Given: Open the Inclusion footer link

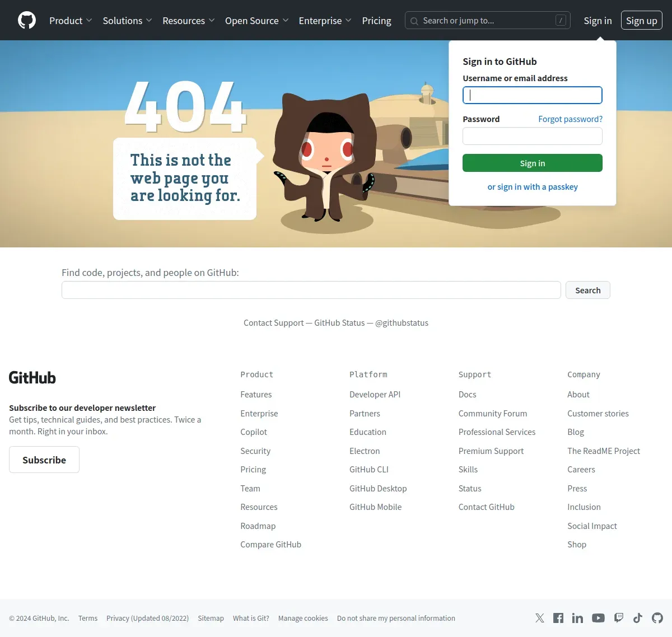Looking at the screenshot, I should (x=584, y=507).
